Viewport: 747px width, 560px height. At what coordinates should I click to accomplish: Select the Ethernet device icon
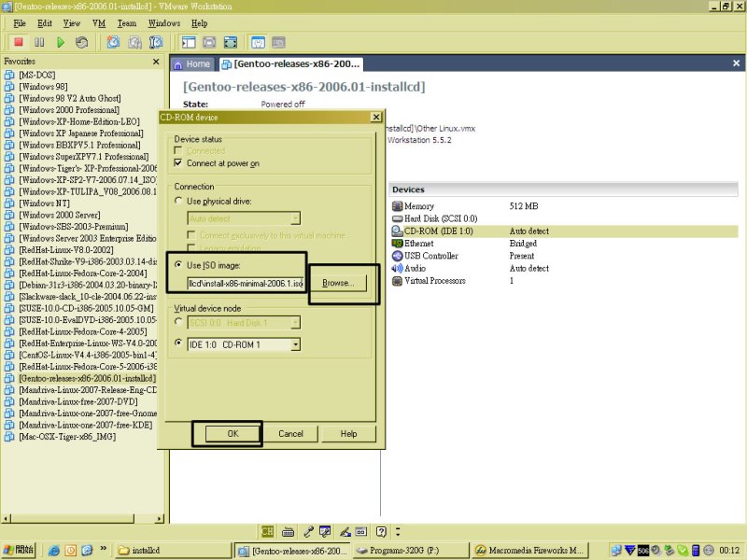(397, 244)
